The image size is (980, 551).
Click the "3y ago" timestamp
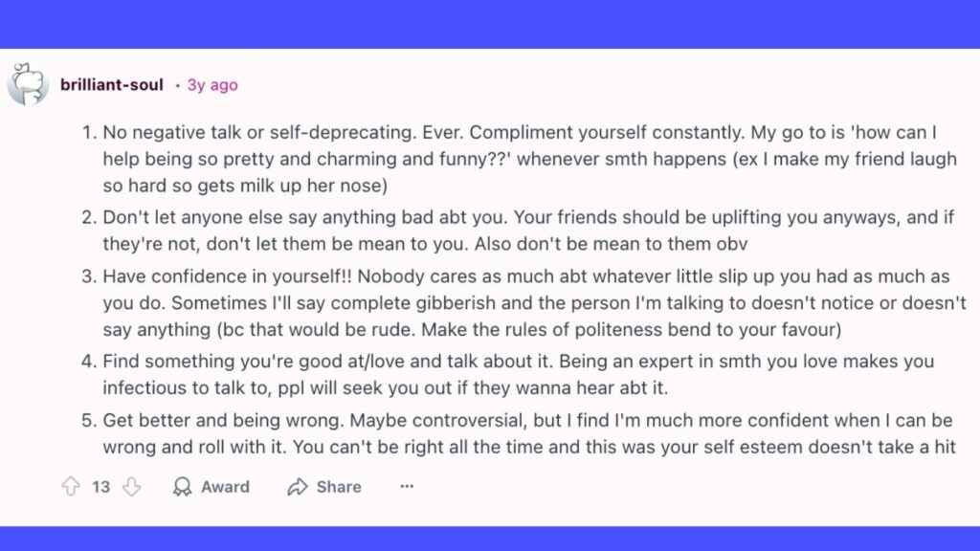[212, 85]
